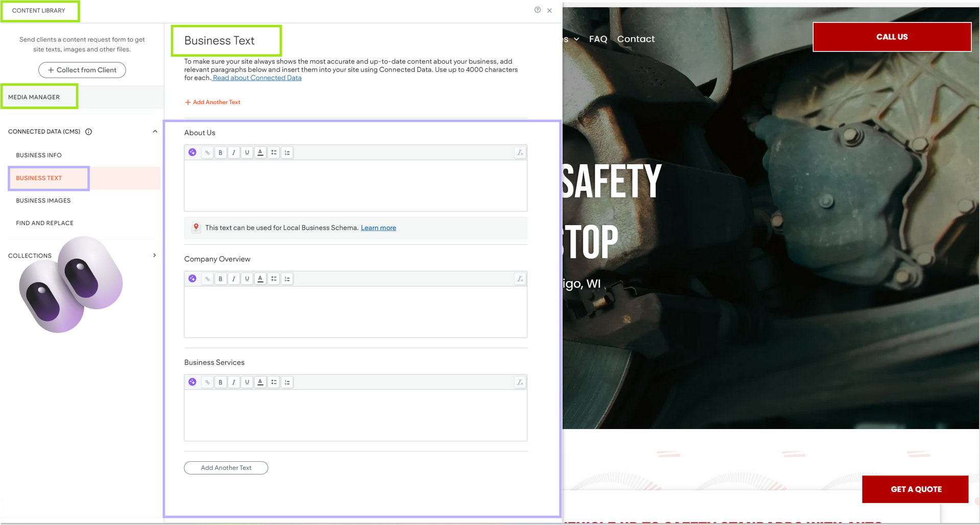The image size is (980, 525).
Task: Open text color in Business Services toolbar
Action: coord(260,382)
